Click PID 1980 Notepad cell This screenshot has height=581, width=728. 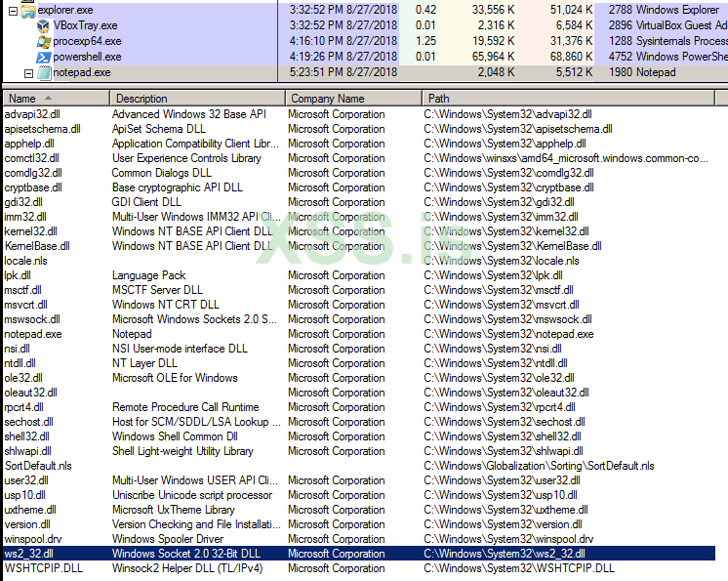642,72
